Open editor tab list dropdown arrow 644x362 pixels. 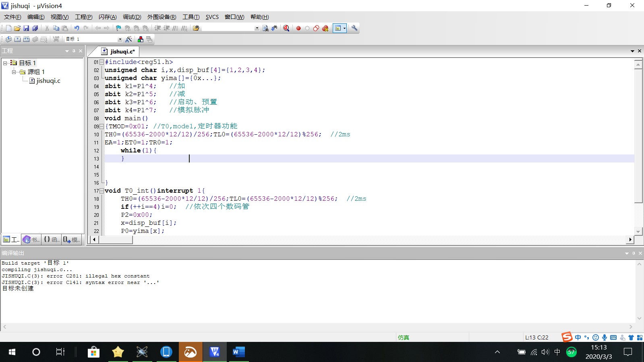[x=632, y=51]
